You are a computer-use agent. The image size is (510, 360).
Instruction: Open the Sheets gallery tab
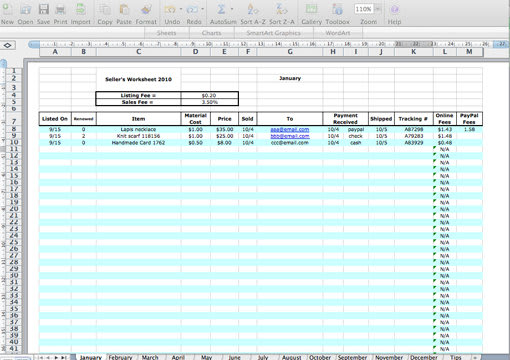pyautogui.click(x=166, y=33)
